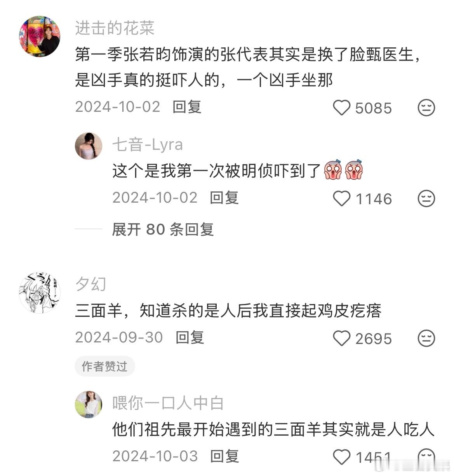Open 进击的花菜's profile avatar

[x=39, y=36]
